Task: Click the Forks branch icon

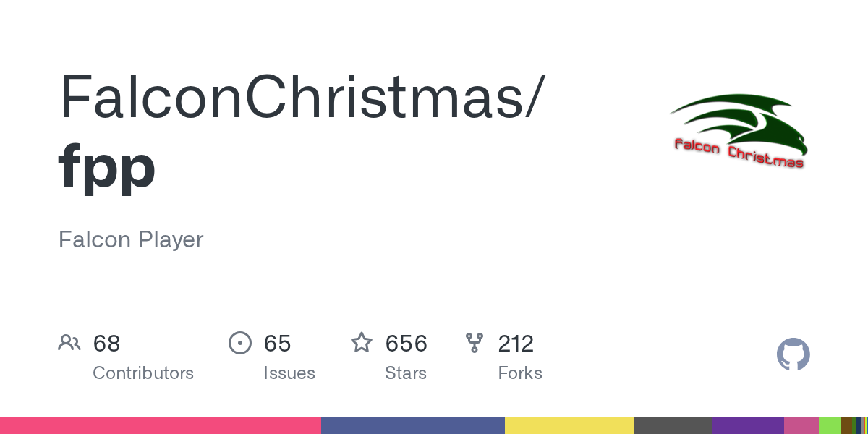Action: pos(475,343)
